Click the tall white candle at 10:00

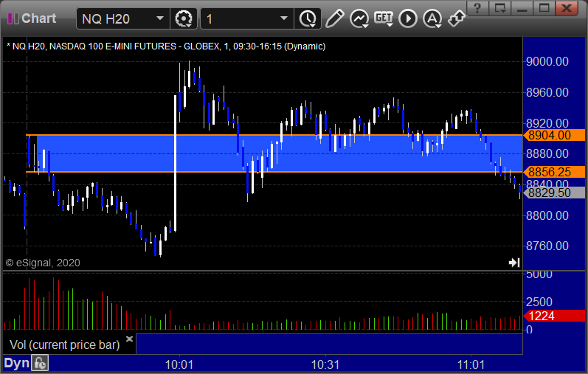click(175, 163)
